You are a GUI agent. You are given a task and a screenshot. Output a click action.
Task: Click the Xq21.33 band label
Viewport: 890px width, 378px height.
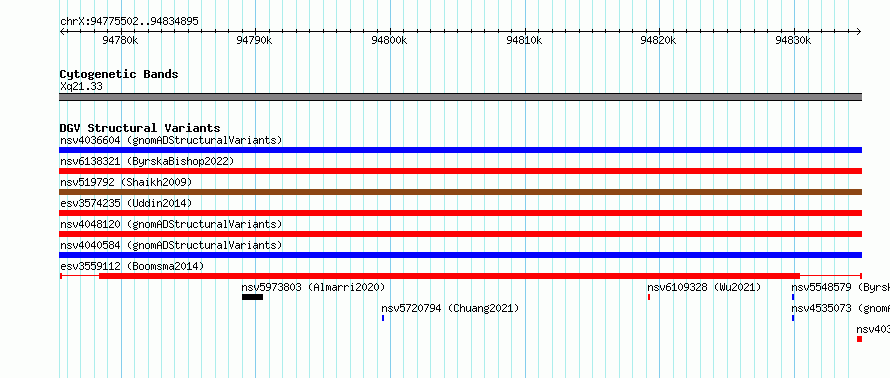tap(81, 87)
